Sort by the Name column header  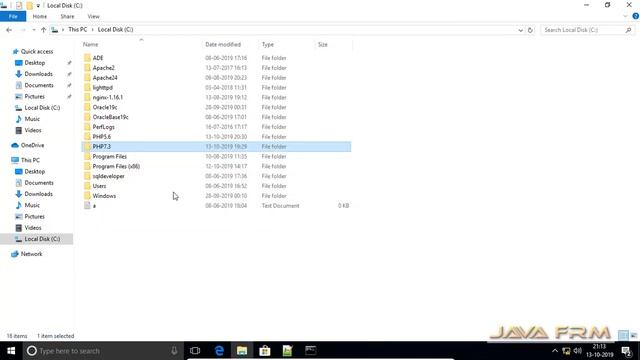(x=90, y=44)
